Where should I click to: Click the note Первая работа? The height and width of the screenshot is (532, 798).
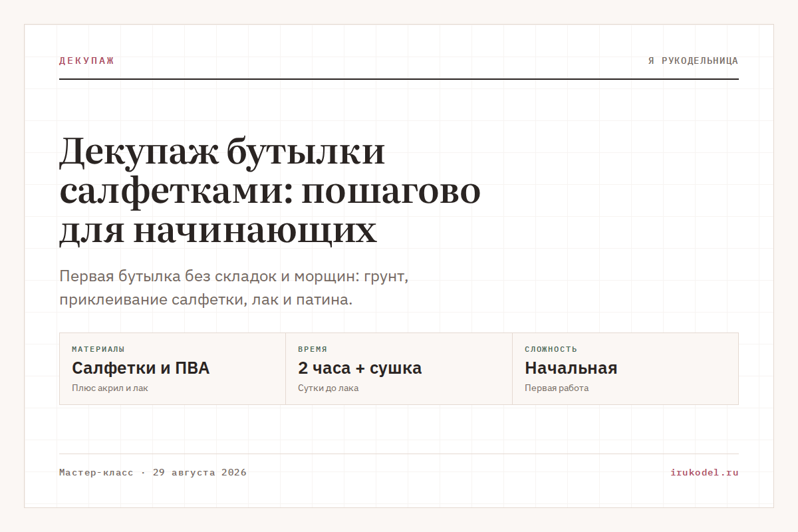click(557, 388)
